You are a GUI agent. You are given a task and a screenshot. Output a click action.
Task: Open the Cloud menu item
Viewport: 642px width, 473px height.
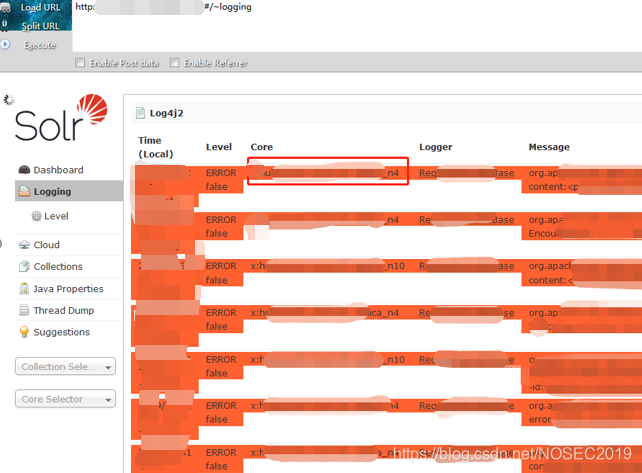[x=46, y=245]
